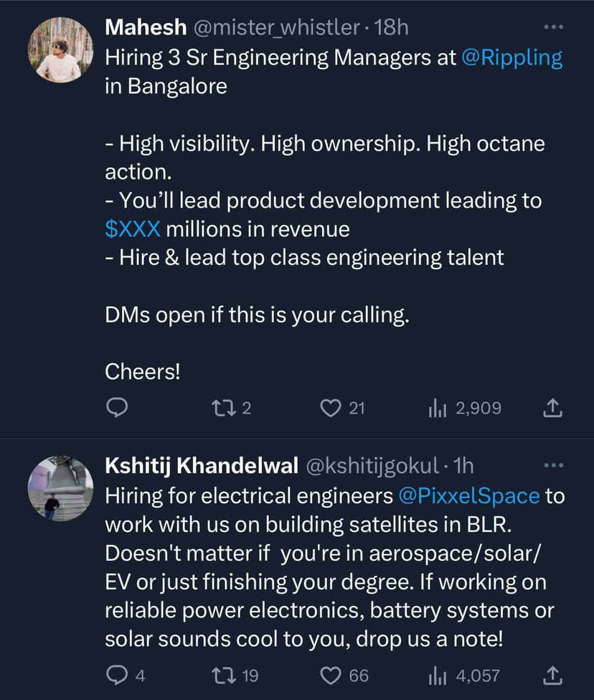
Task: Open Mahesh's profile via display name
Action: pos(146,27)
